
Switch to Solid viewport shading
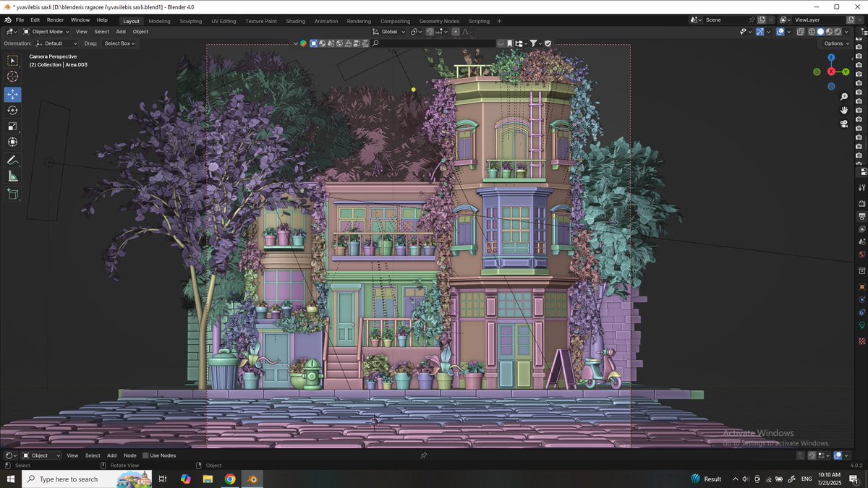click(x=820, y=32)
